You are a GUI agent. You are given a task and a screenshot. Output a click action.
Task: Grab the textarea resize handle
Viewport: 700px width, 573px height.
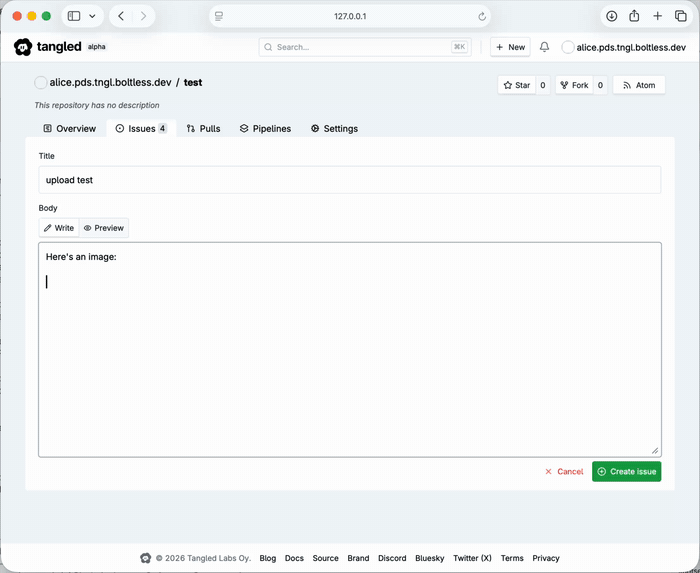655,451
